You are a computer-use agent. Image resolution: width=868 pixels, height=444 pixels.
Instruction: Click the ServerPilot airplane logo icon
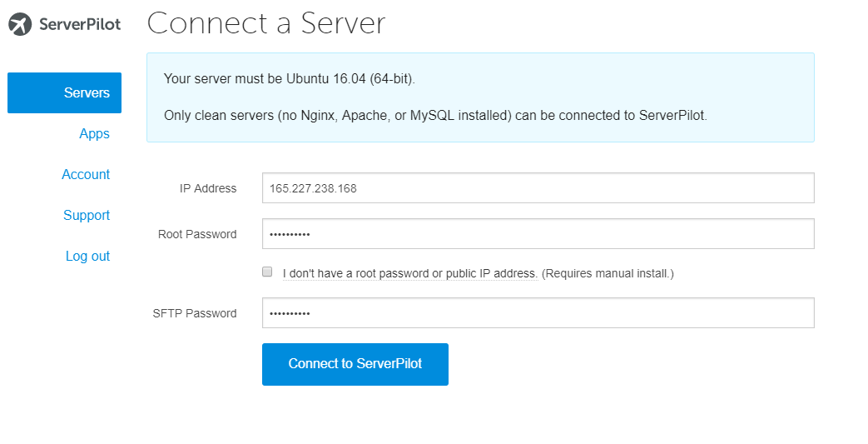click(20, 24)
